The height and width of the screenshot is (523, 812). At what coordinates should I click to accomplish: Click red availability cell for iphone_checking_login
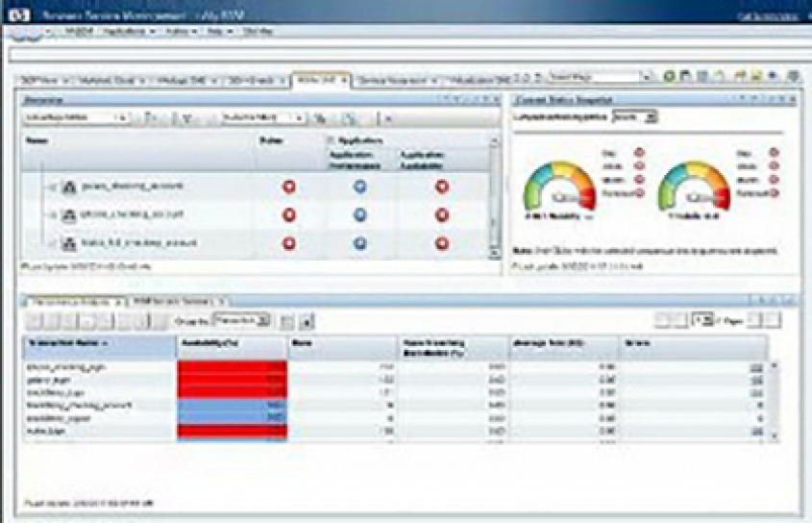(x=232, y=367)
